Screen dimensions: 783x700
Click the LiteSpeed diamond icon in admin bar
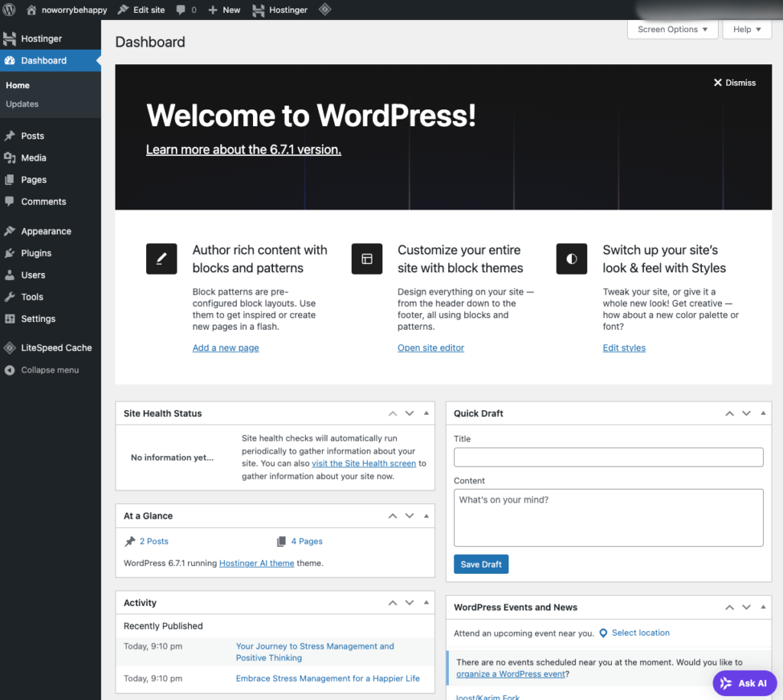(325, 9)
